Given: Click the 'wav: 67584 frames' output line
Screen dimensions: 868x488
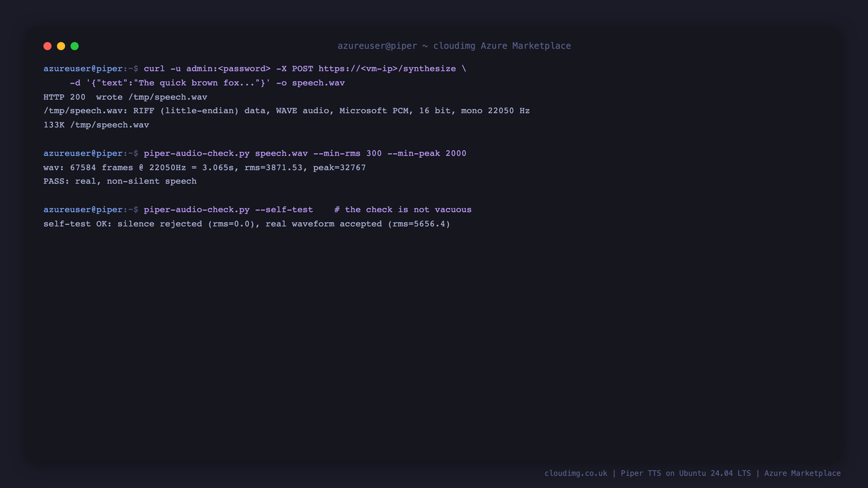Looking at the screenshot, I should coord(205,167).
